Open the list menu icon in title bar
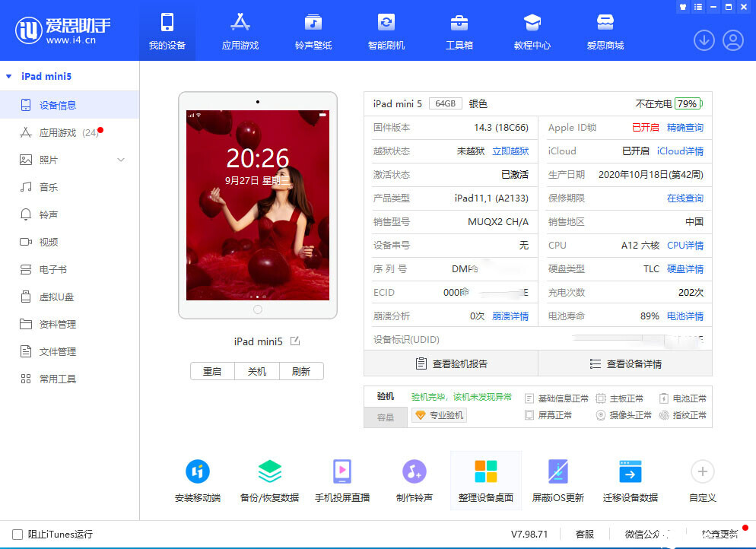Viewport: 756px width, 549px height. point(697,7)
